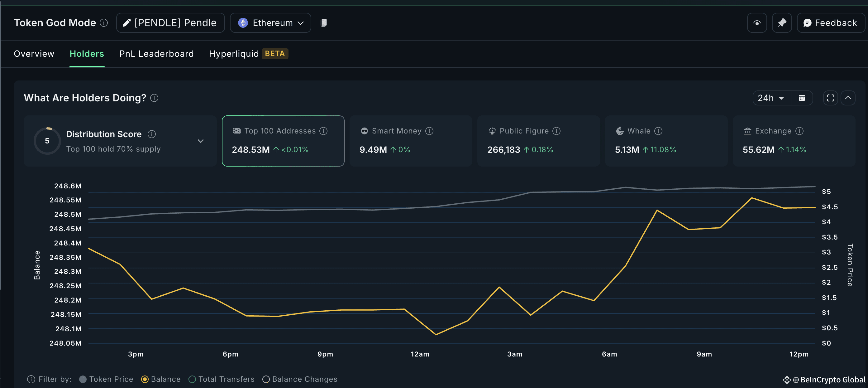Switch to the Overview tab
The height and width of the screenshot is (388, 868).
(34, 54)
